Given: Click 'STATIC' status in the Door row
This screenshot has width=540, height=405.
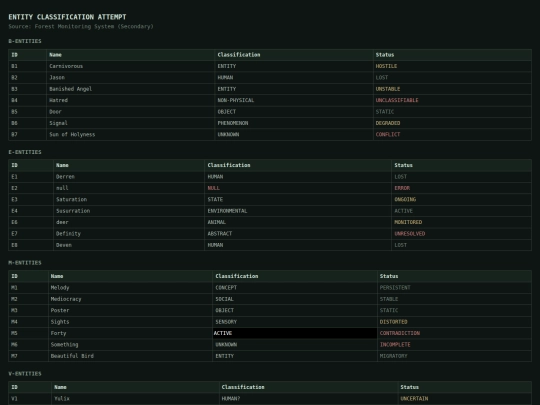Looking at the screenshot, I should point(385,112).
